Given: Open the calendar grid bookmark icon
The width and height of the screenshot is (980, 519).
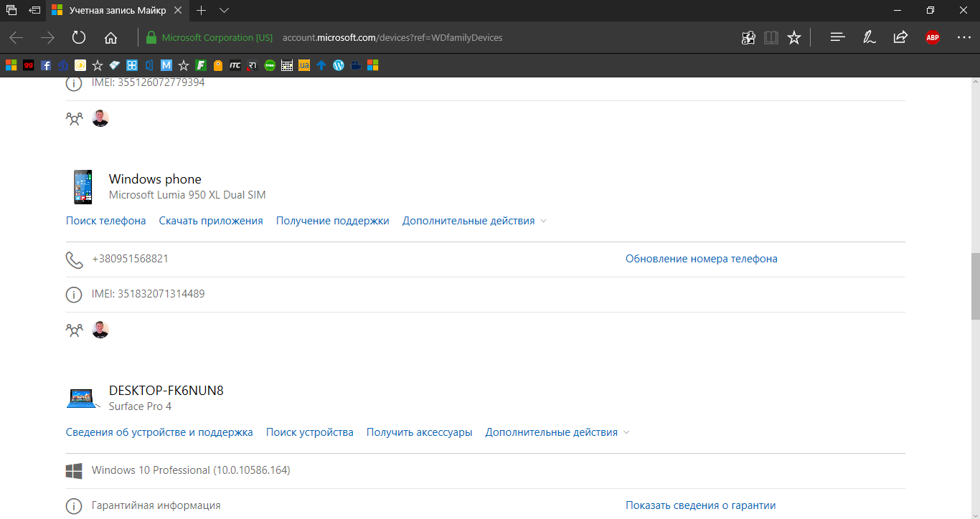Looking at the screenshot, I should pyautogui.click(x=287, y=65).
